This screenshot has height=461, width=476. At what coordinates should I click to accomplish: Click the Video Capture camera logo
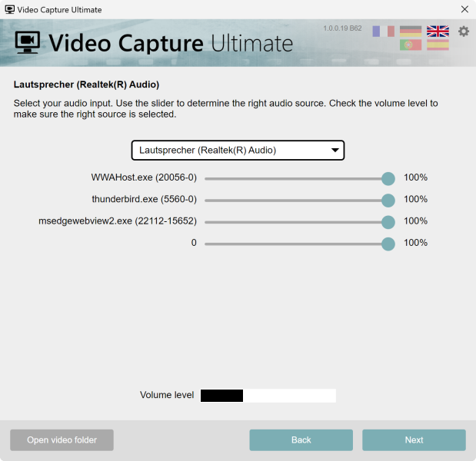pos(29,42)
